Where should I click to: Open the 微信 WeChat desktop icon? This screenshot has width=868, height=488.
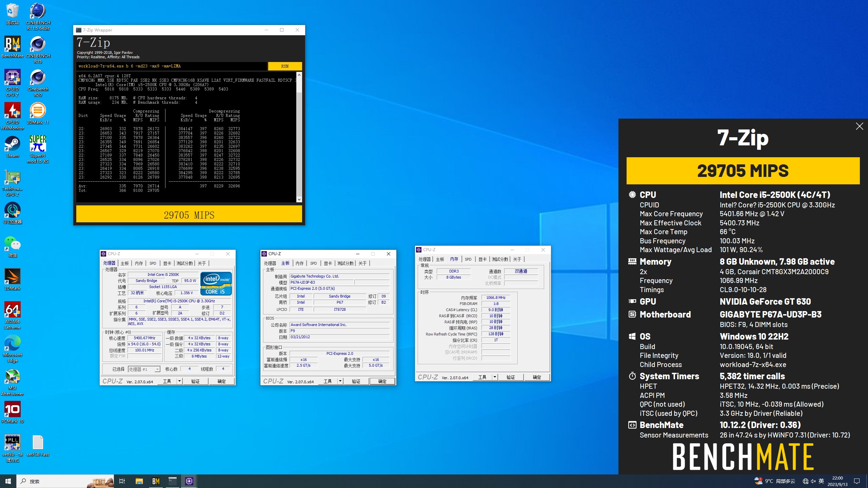(x=13, y=246)
